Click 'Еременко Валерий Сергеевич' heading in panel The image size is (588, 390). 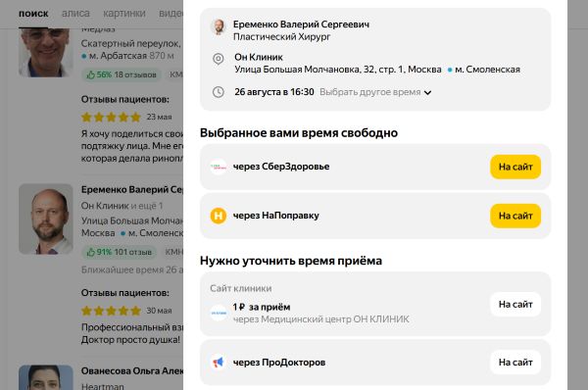301,24
